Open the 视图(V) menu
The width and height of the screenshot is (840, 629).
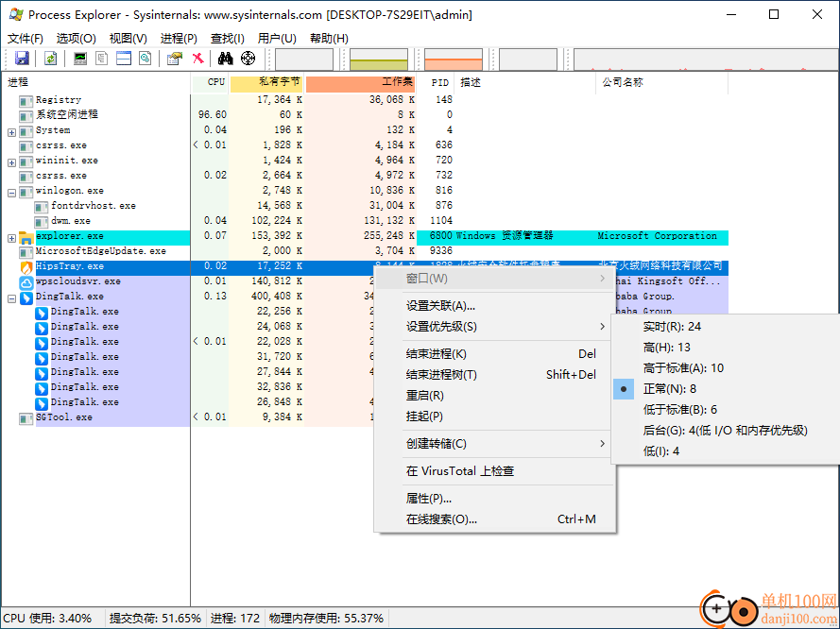[x=129, y=39]
